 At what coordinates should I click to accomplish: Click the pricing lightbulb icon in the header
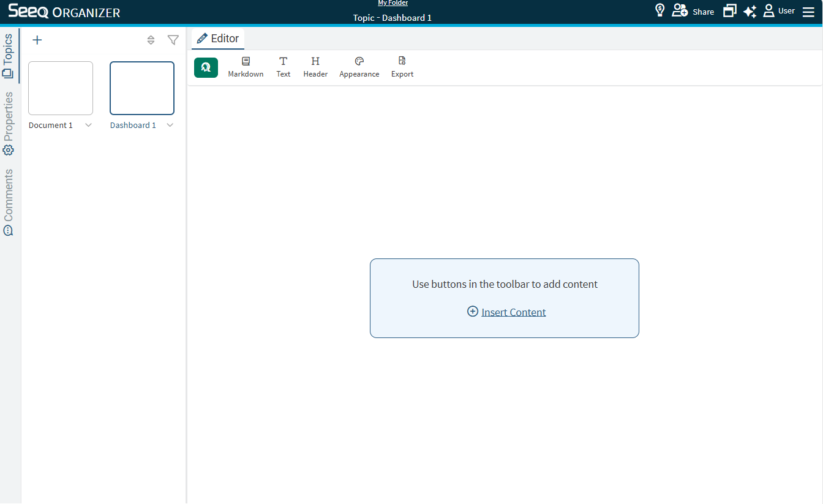(660, 10)
